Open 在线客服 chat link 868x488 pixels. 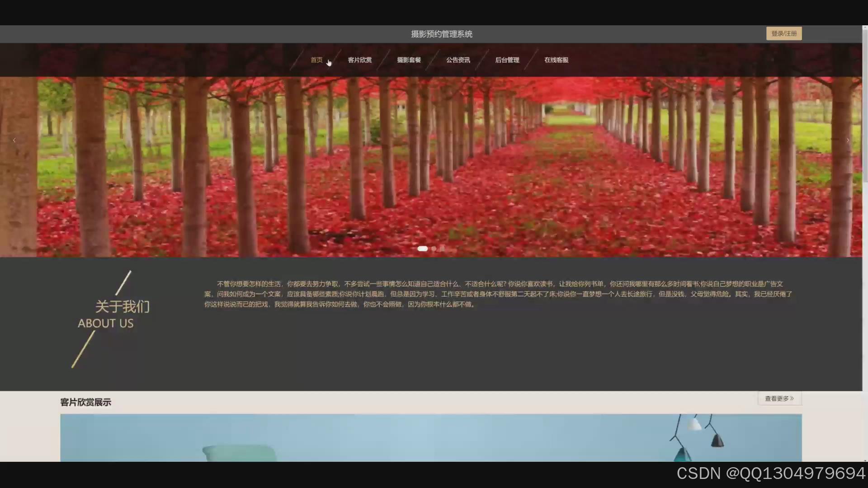pos(556,60)
